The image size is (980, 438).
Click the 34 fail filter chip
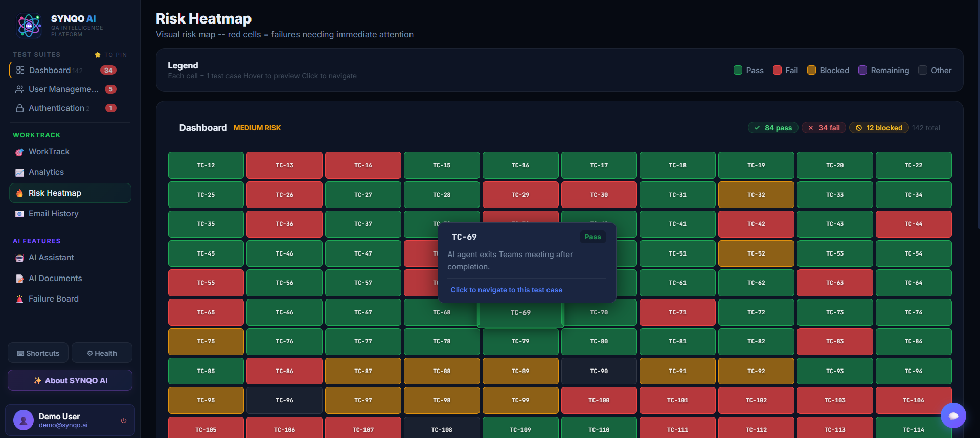pos(824,128)
